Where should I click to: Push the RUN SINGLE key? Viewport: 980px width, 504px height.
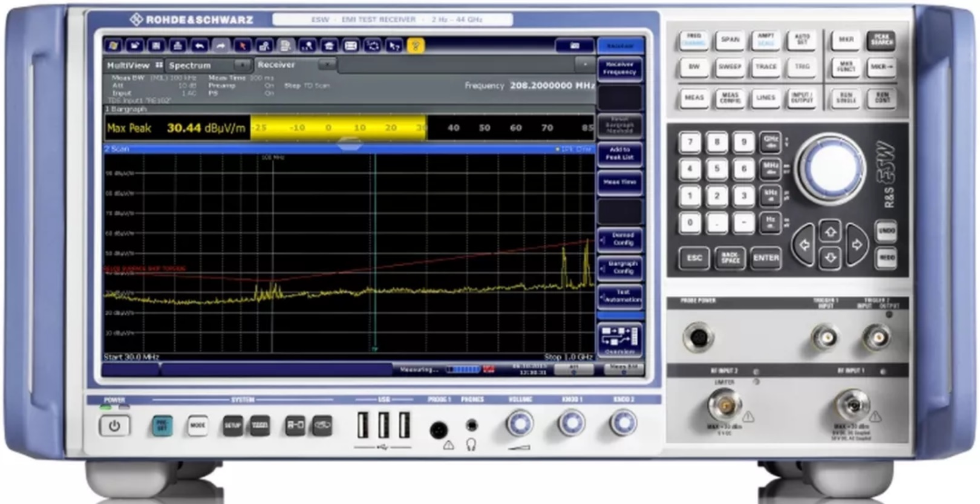(846, 98)
